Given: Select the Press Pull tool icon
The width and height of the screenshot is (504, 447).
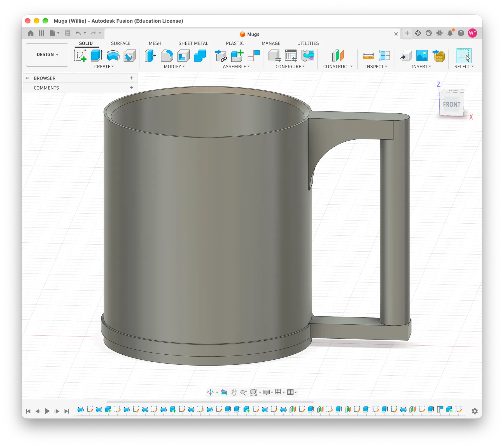Looking at the screenshot, I should point(150,55).
